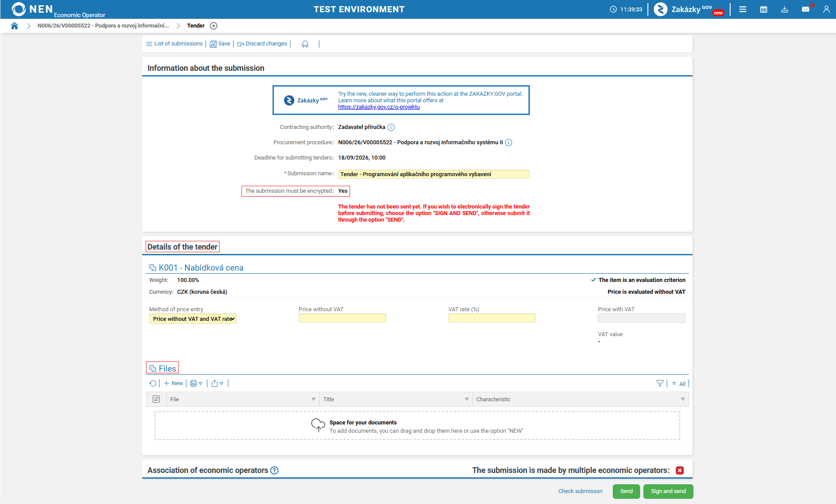836x504 pixels.
Task: Show info about Procurement procedure
Action: (508, 143)
